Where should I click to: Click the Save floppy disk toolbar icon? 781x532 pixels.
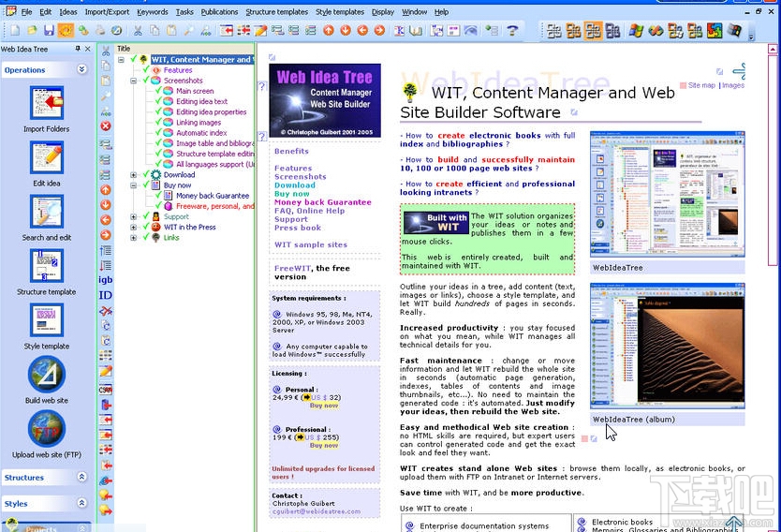click(49, 30)
